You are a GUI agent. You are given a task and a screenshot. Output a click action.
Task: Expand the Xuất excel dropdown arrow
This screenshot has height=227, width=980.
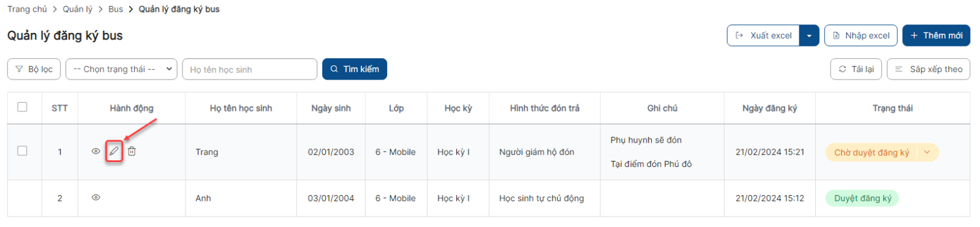point(809,35)
